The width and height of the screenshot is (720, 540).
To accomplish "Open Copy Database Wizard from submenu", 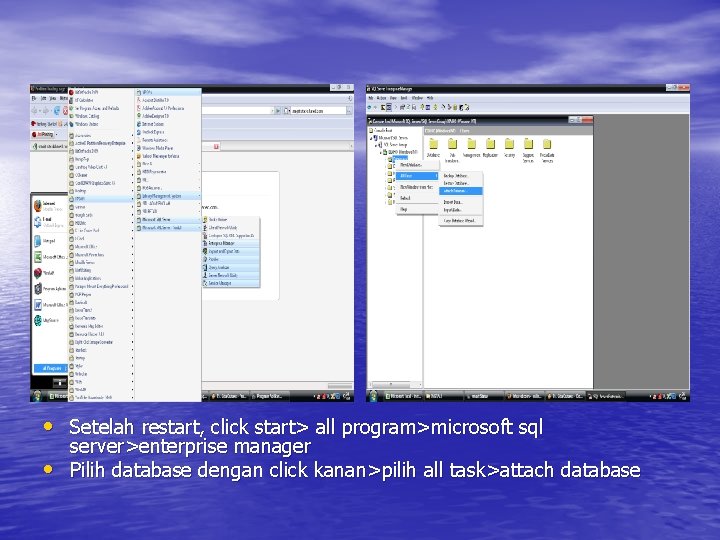I will (461, 221).
